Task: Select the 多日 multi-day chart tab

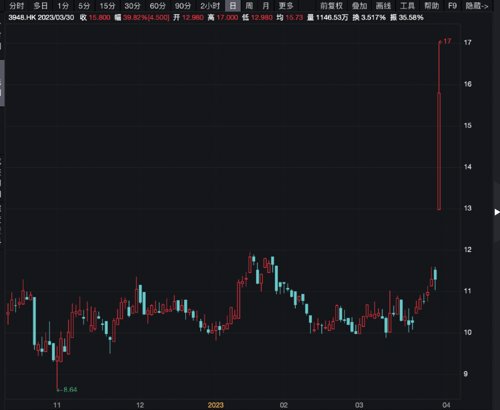Action: pyautogui.click(x=41, y=6)
